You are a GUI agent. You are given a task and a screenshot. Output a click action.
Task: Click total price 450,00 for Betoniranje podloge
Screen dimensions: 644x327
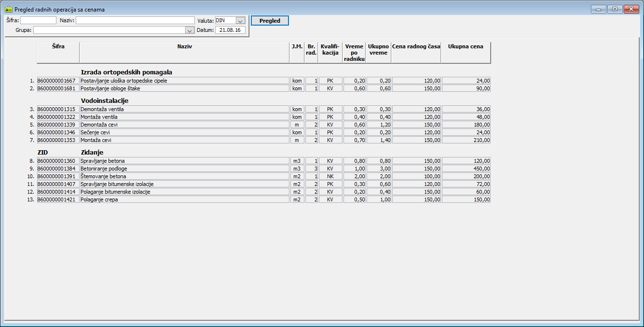click(466, 169)
